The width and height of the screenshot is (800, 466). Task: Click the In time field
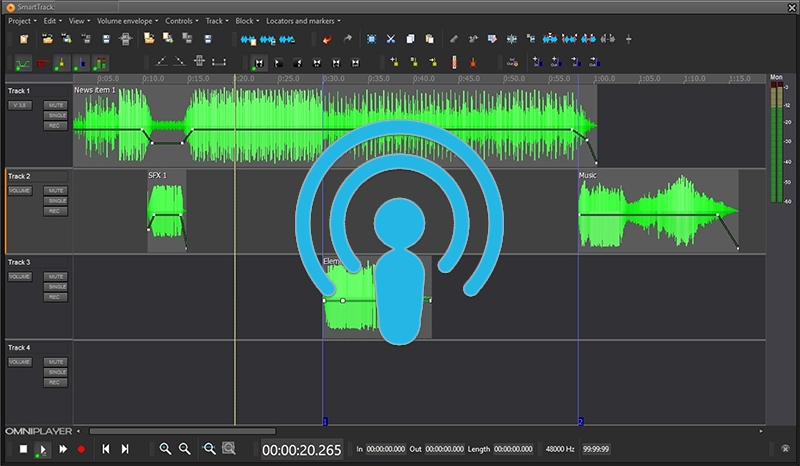pyautogui.click(x=386, y=449)
